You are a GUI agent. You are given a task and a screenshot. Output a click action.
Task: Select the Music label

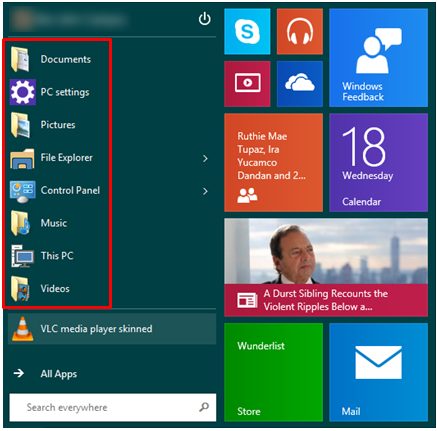[x=54, y=223]
